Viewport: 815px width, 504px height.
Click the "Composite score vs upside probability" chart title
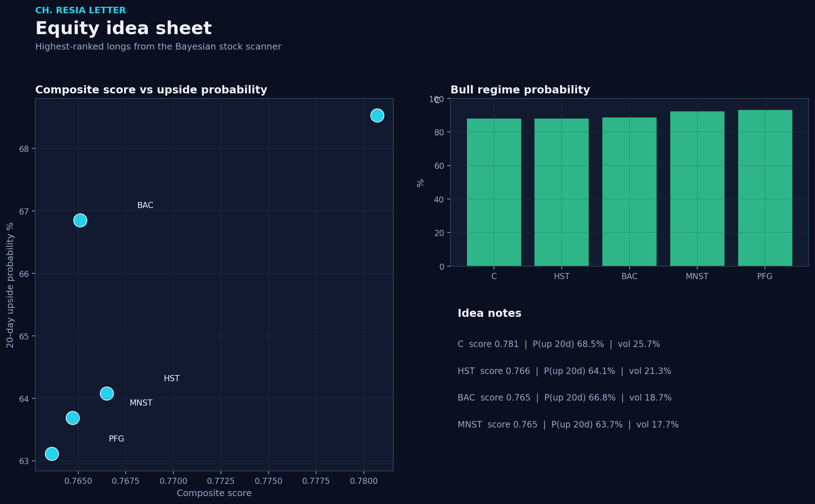pos(151,90)
